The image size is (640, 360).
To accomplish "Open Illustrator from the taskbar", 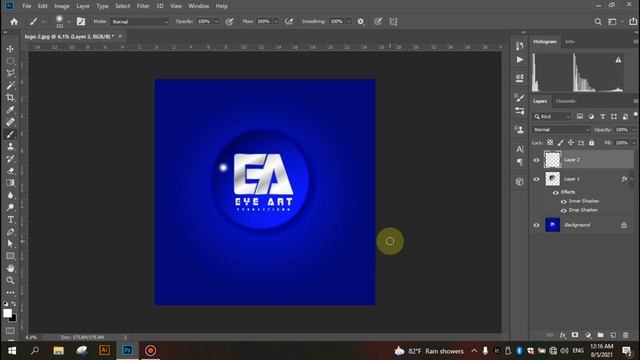I will click(x=104, y=351).
